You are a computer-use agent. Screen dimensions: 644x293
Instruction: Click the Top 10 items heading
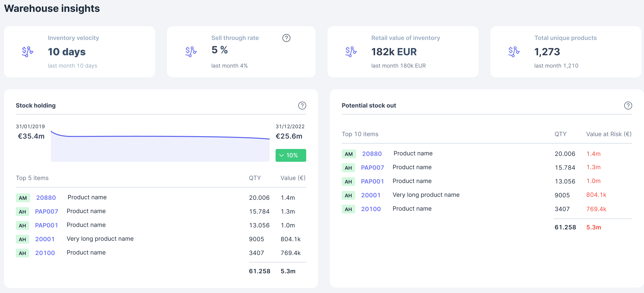[360, 134]
